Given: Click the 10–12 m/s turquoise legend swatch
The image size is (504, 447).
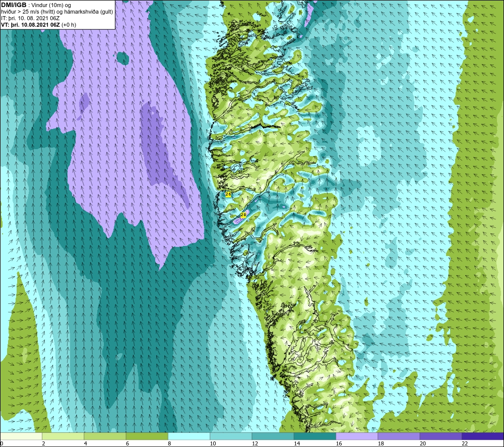Looking at the screenshot, I should point(231,436).
